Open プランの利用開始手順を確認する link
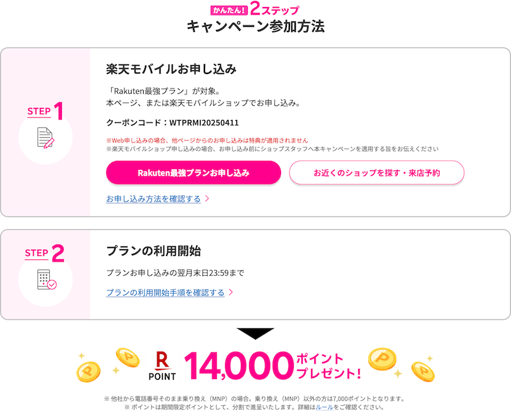The image size is (511, 420). pos(165,292)
